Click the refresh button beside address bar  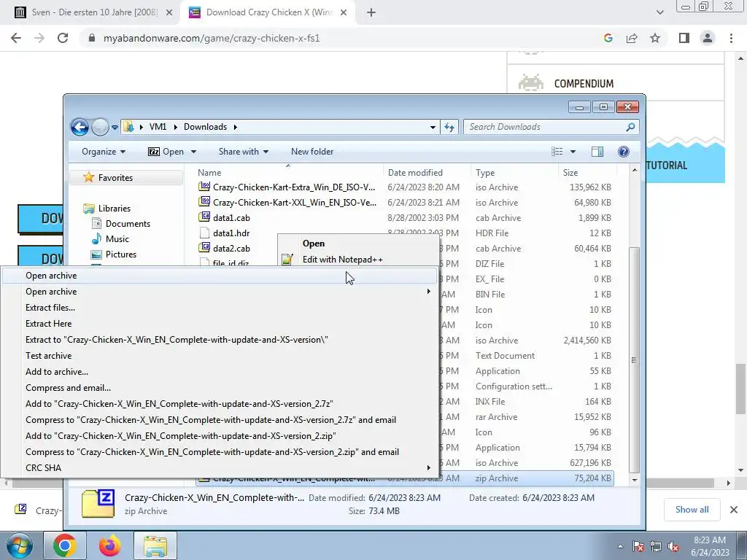[x=449, y=127]
